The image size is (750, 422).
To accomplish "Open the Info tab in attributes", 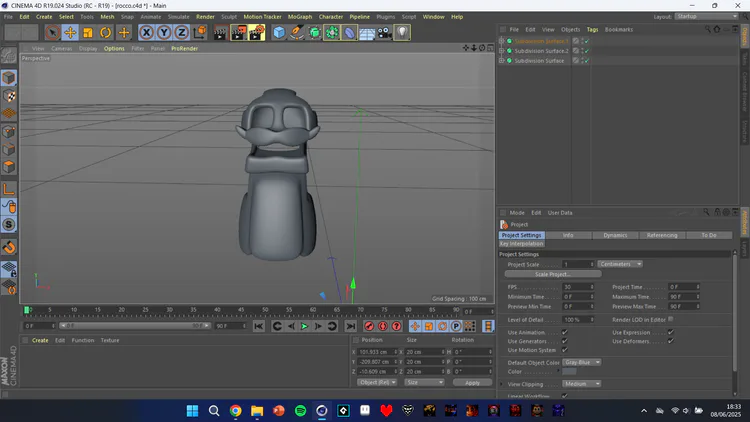I will point(568,235).
